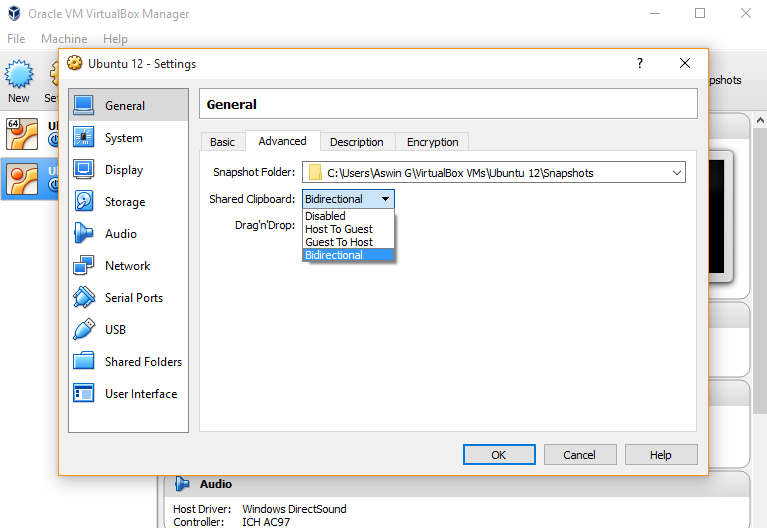The width and height of the screenshot is (767, 528).
Task: Click USB label in settings sidebar
Action: point(115,330)
